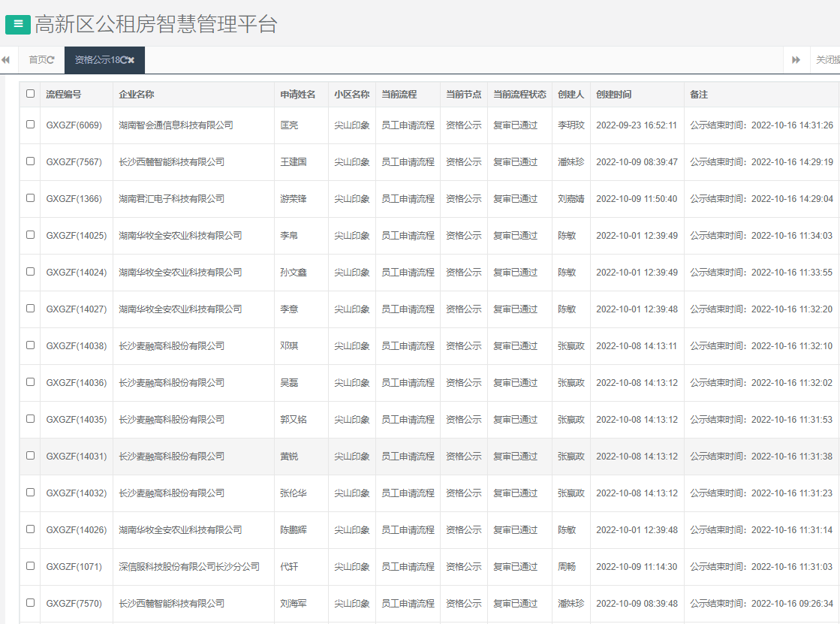The height and width of the screenshot is (624, 840).
Task: Click the 高新区公租房智慧管理平台 title
Action: pyautogui.click(x=156, y=24)
